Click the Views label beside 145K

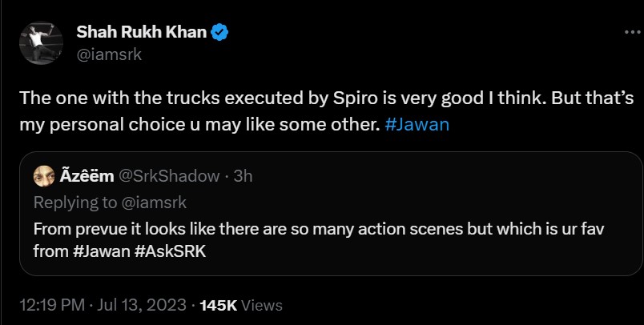(261, 305)
